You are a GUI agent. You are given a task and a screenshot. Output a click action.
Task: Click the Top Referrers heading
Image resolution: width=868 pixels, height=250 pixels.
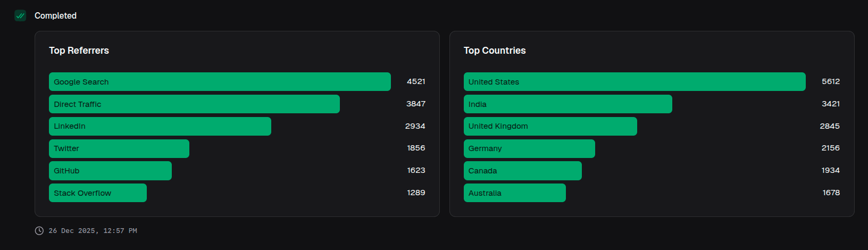click(x=79, y=51)
